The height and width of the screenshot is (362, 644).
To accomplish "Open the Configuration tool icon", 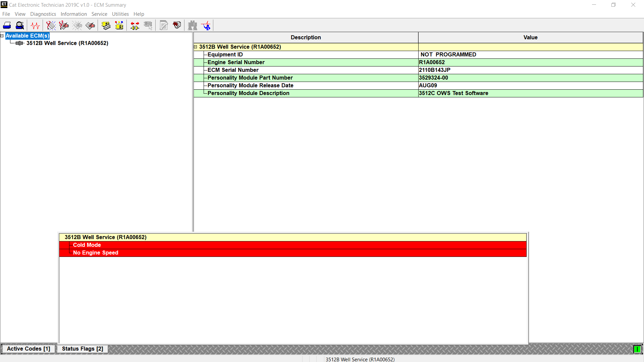I will tap(119, 26).
